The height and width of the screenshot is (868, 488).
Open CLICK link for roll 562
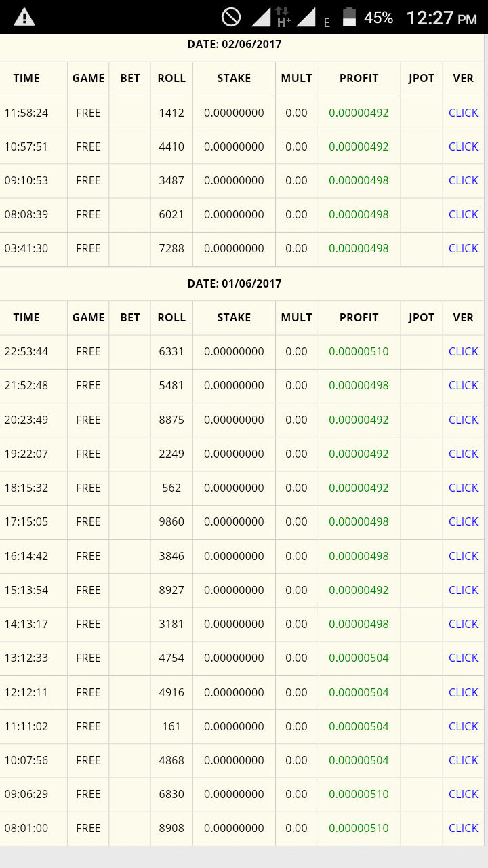coord(464,488)
